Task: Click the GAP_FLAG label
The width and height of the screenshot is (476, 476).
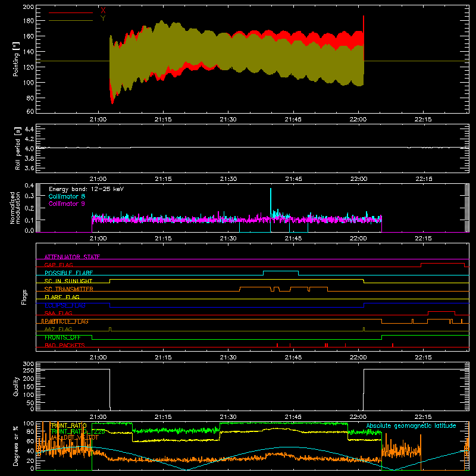Action: click(58, 265)
